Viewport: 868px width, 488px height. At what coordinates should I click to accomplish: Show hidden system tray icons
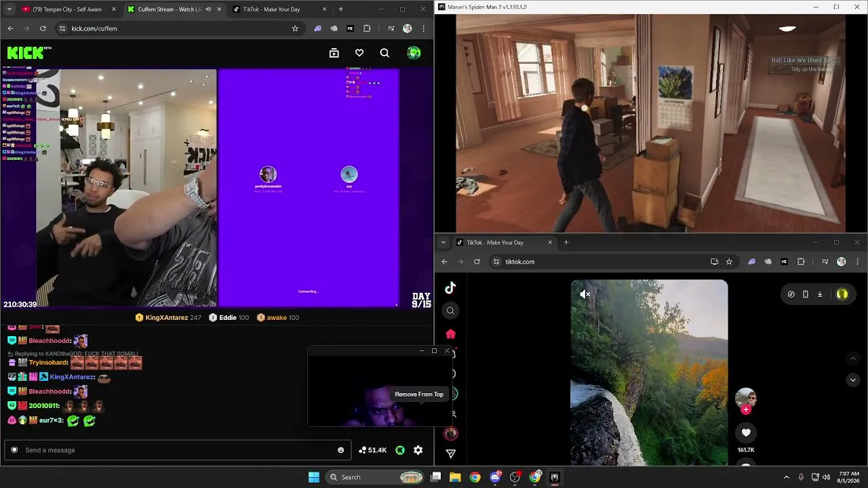786,477
